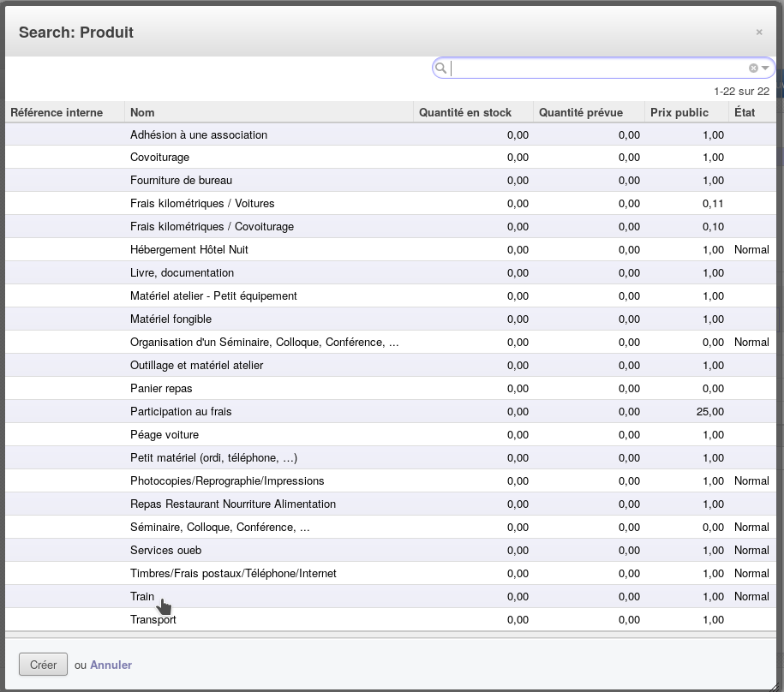Sort by Référence interne column header
Image resolution: width=784 pixels, height=692 pixels.
(65, 112)
